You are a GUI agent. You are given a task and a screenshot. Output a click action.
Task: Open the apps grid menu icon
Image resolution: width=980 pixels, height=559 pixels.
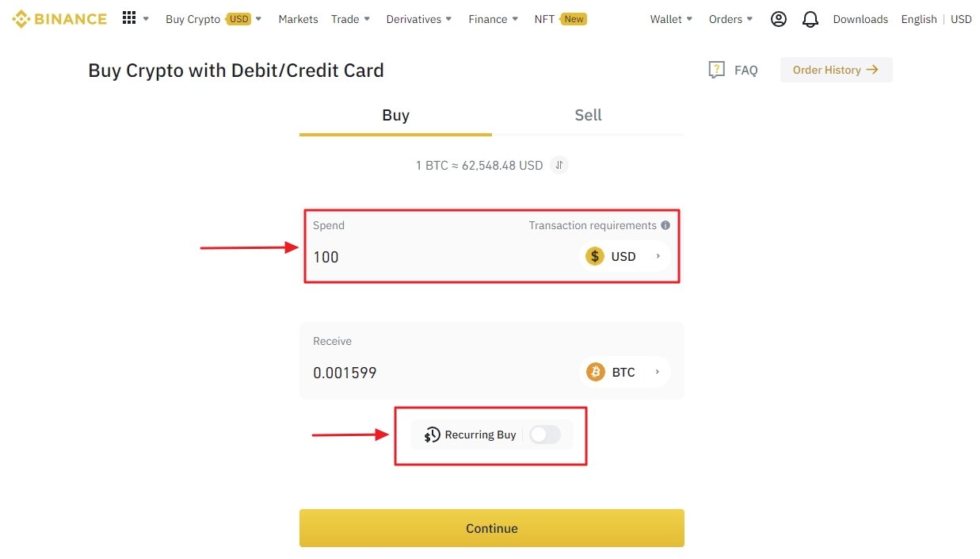pos(127,17)
